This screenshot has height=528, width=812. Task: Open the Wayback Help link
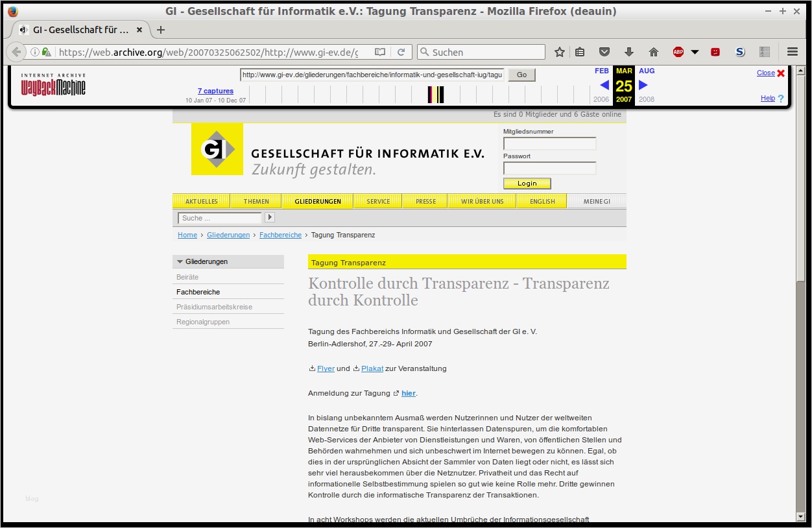[x=768, y=98]
